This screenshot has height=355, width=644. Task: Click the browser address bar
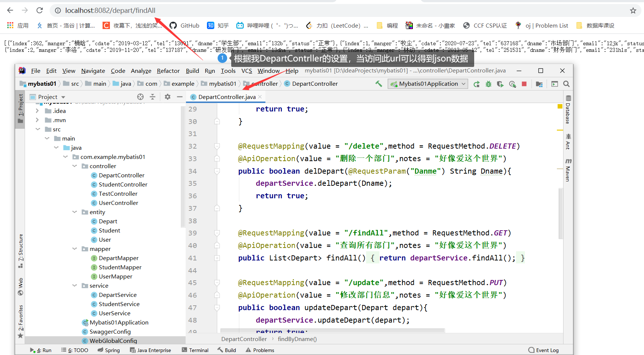click(110, 10)
